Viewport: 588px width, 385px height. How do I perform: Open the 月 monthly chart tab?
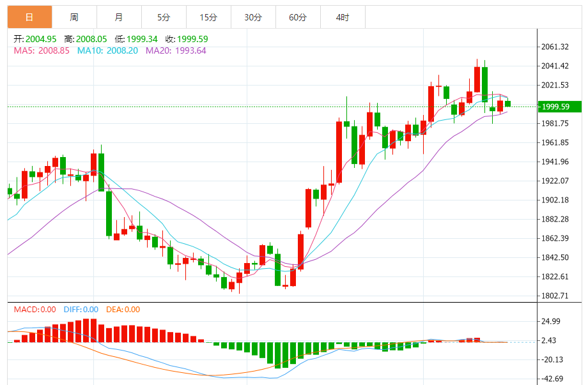(x=119, y=17)
